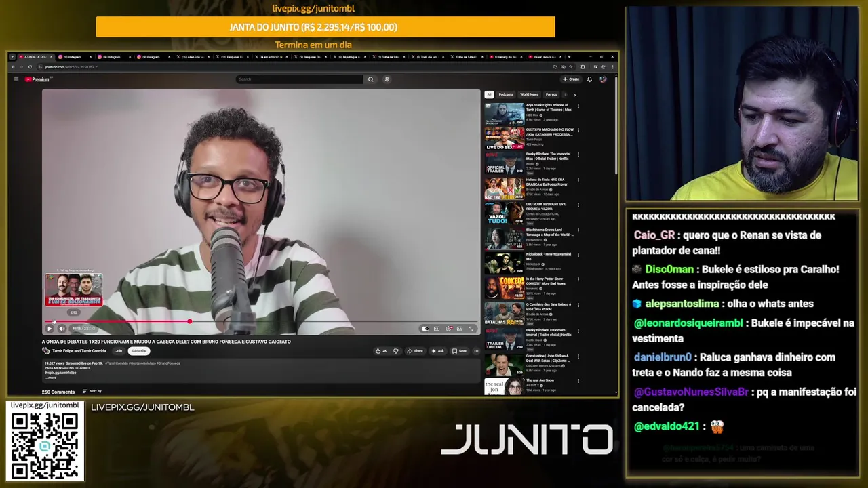Reload the browser page
Screen dimensions: 868x488
(x=30, y=67)
